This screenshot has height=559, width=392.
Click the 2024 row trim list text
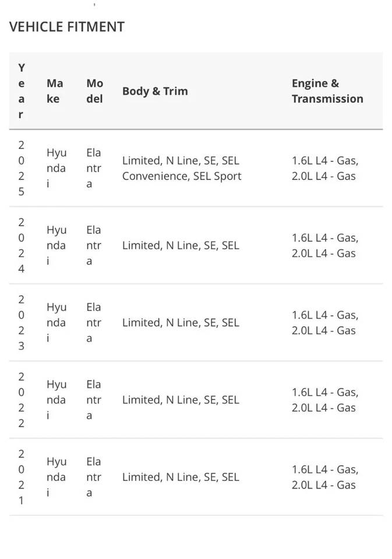pyautogui.click(x=181, y=245)
